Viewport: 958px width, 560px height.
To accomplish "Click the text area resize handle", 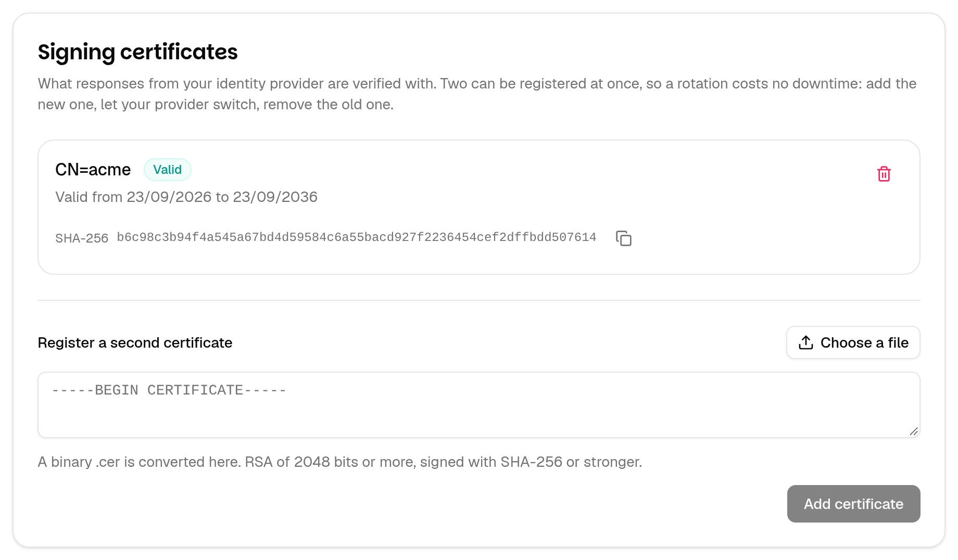I will tap(914, 431).
